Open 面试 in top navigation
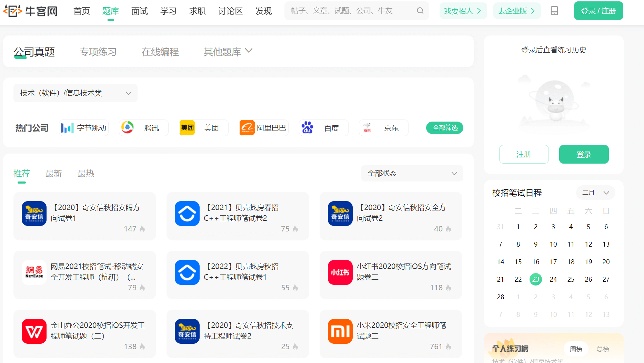The height and width of the screenshot is (363, 644). [140, 11]
